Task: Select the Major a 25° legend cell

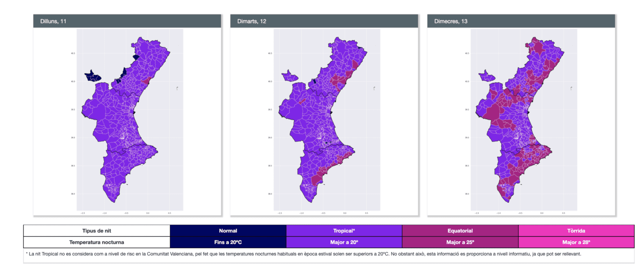Action: 460,242
